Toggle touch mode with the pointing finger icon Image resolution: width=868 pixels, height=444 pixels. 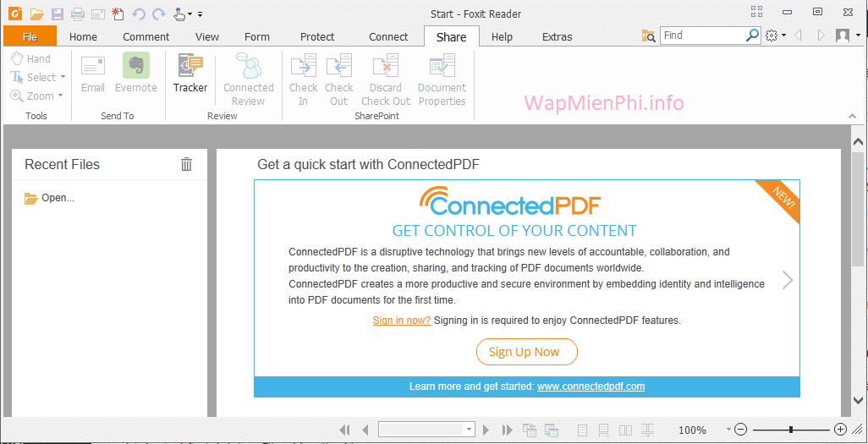179,14
